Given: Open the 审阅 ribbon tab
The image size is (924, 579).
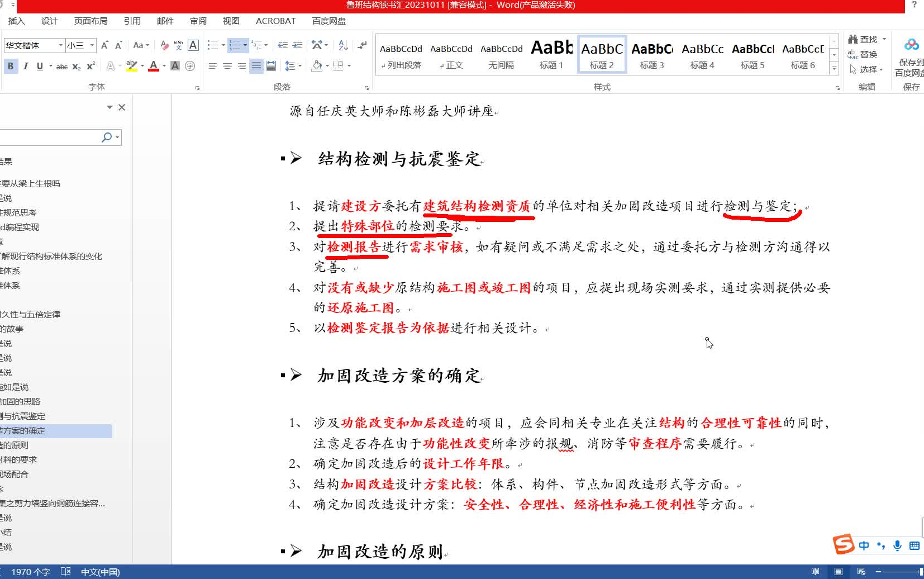Looking at the screenshot, I should pyautogui.click(x=198, y=21).
